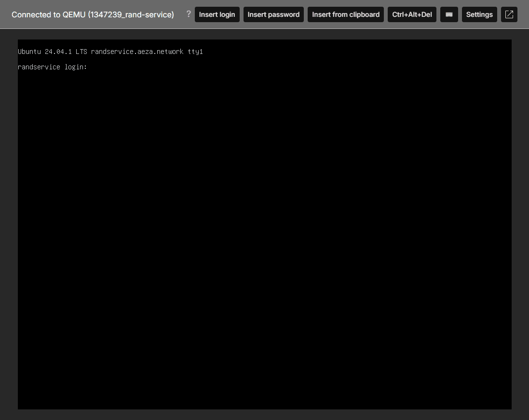Viewport: 529px width, 420px height.
Task: Open console in a new window
Action: coord(509,14)
